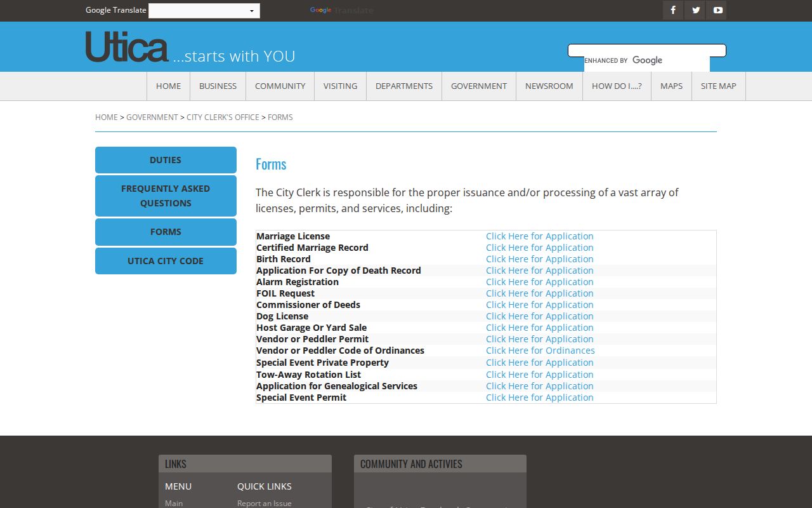Open the Special Event Permit application link

[x=540, y=398]
